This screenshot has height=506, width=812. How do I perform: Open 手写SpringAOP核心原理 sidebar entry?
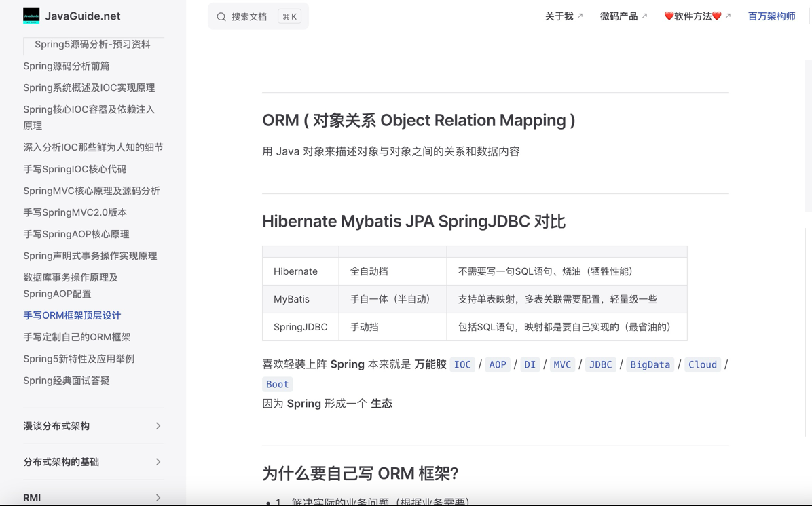pyautogui.click(x=76, y=235)
